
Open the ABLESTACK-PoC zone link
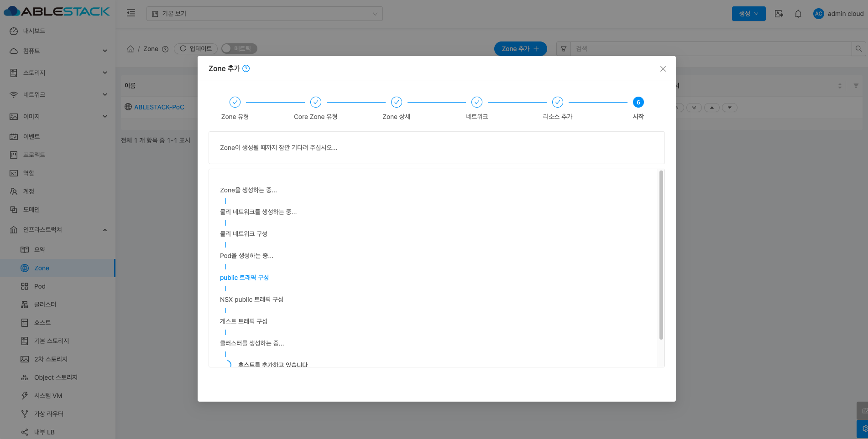coord(159,107)
